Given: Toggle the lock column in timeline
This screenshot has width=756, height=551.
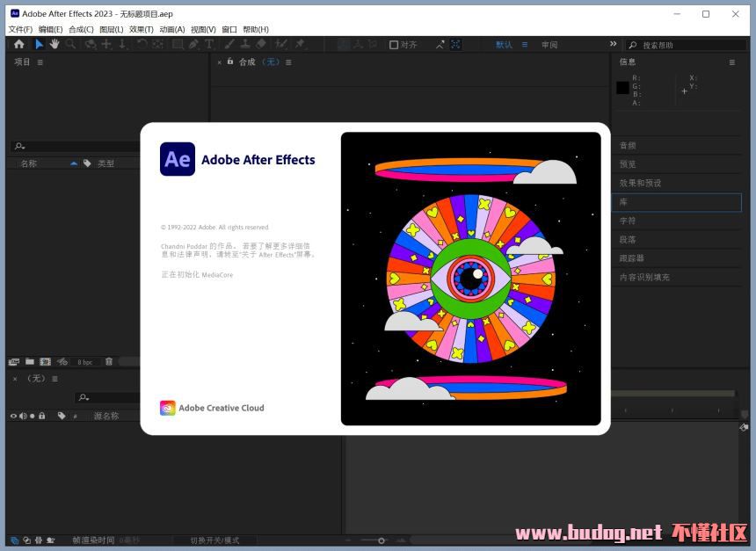Looking at the screenshot, I should click(x=42, y=416).
